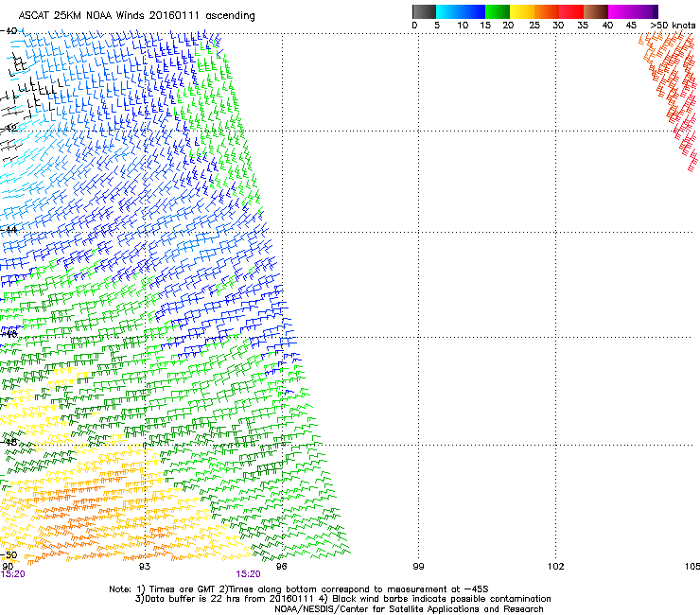The height and width of the screenshot is (615, 700).
Task: Click the '30' legend scale label
Action: tap(558, 26)
